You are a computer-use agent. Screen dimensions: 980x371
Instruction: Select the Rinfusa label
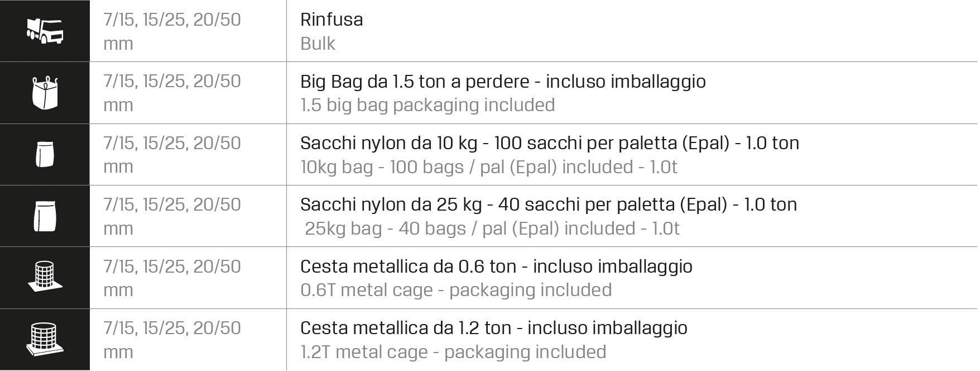pyautogui.click(x=332, y=20)
